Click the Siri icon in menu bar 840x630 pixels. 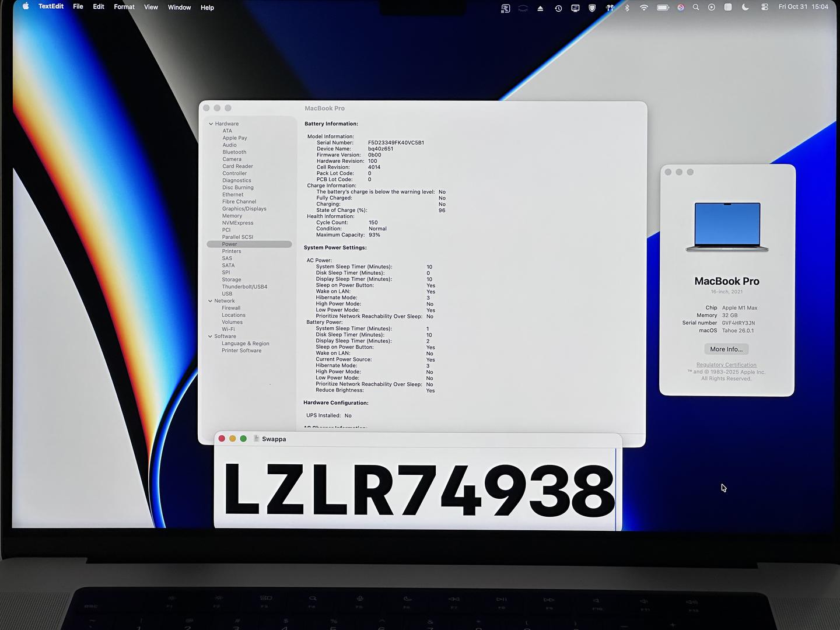pos(680,8)
